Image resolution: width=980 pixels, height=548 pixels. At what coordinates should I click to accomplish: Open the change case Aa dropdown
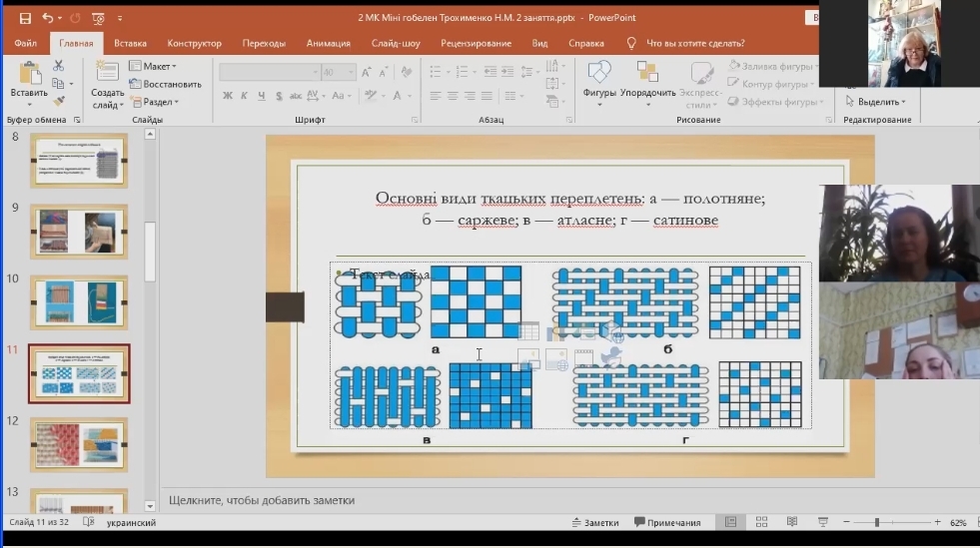[x=341, y=96]
